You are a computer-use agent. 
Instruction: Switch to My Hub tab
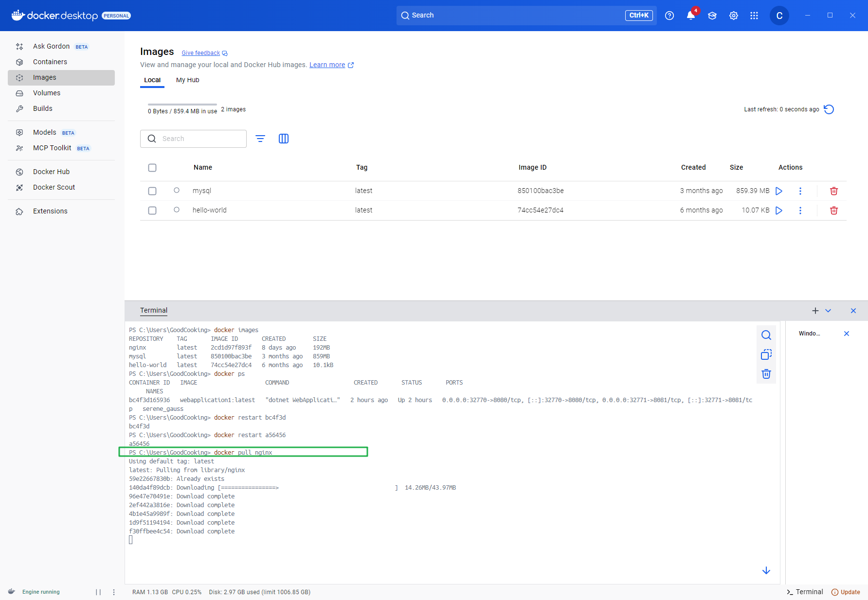pyautogui.click(x=188, y=80)
